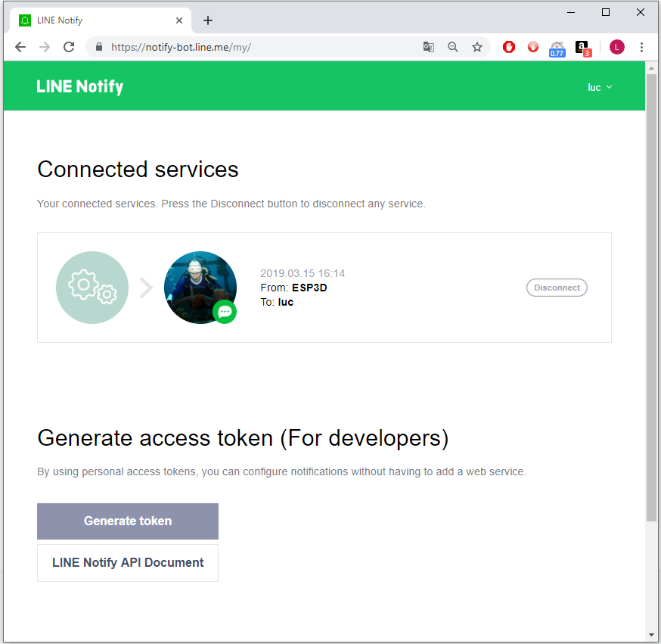This screenshot has width=661, height=644.
Task: Expand the luc account dropdown
Action: click(600, 88)
